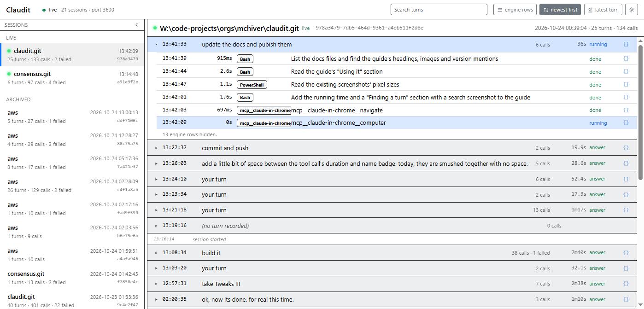
Task: Open the aws session with 26 turns
Action: click(72, 186)
